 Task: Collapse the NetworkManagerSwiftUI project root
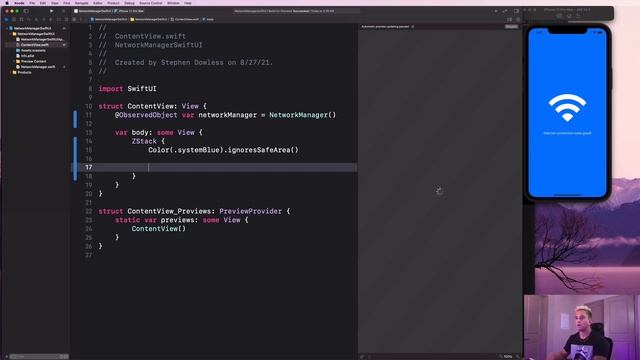tap(7, 29)
